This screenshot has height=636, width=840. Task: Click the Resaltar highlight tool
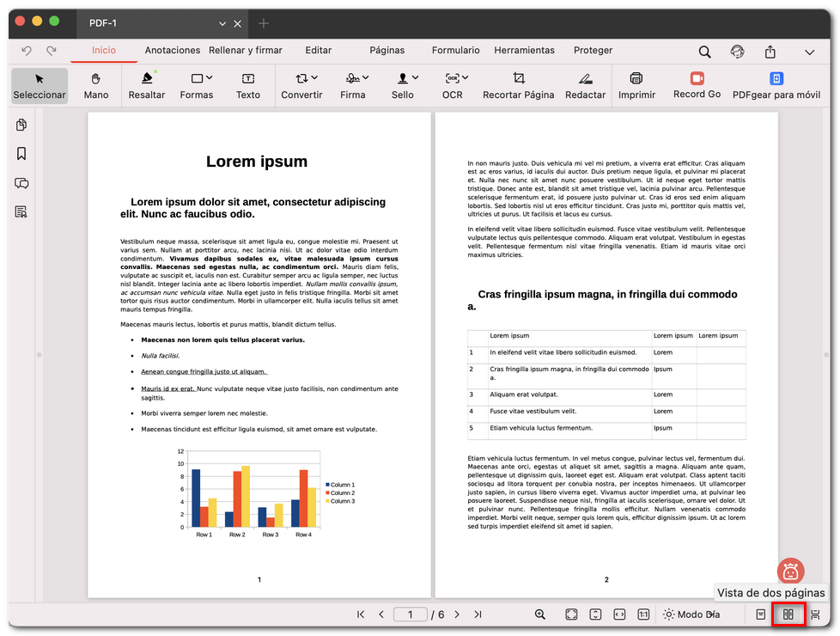[147, 85]
